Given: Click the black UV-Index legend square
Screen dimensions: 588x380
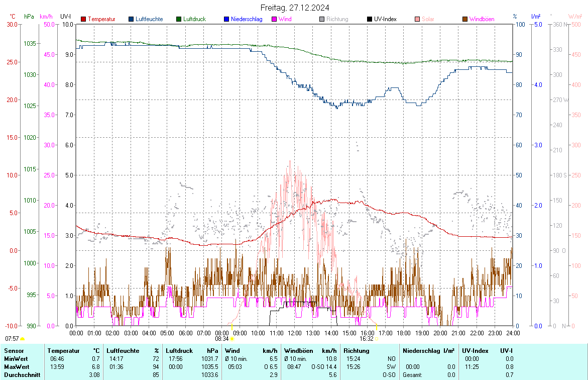Looking at the screenshot, I should pyautogui.click(x=370, y=20).
